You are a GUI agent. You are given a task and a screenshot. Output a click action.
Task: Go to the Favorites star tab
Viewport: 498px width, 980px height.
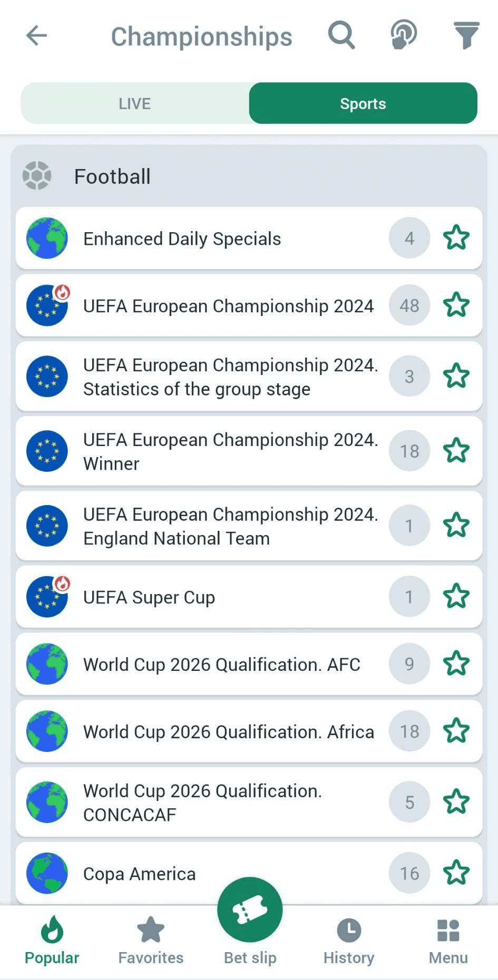click(151, 941)
